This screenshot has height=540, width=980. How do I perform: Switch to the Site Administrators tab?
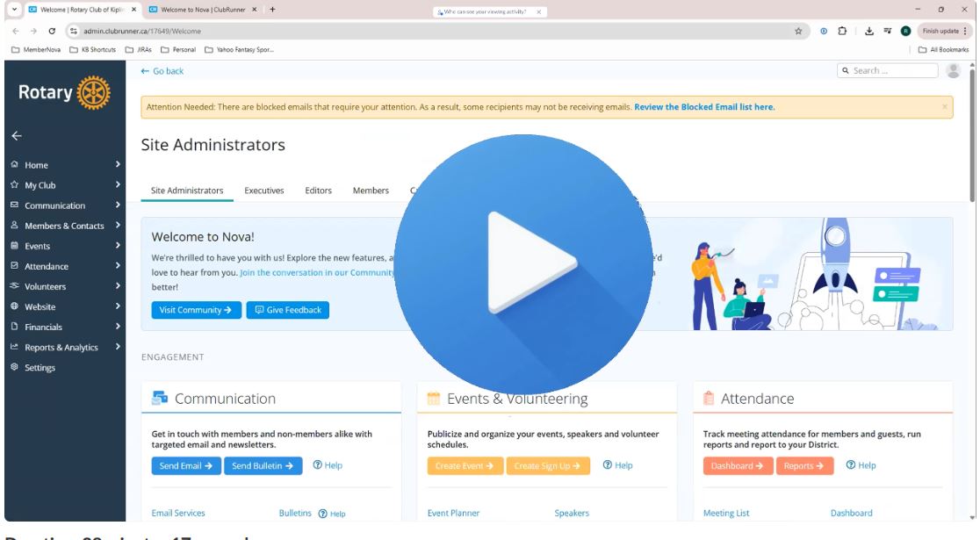tap(187, 191)
